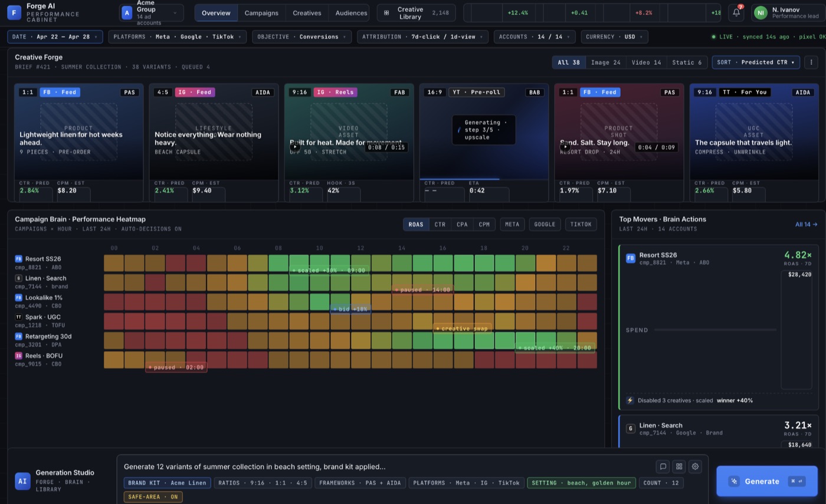Click the Generate button

pos(766,481)
